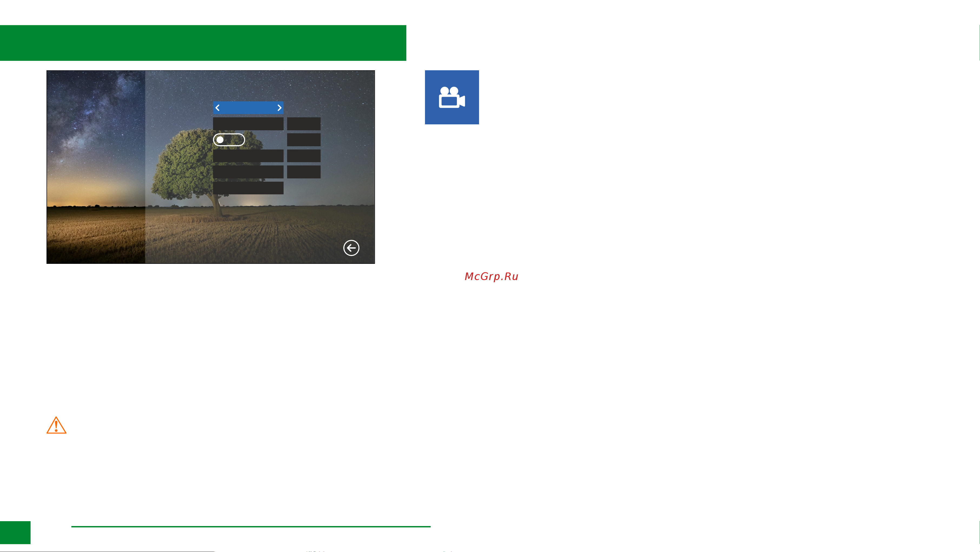This screenshot has height=552, width=980.
Task: Toggle the white oval switch
Action: coord(229,140)
